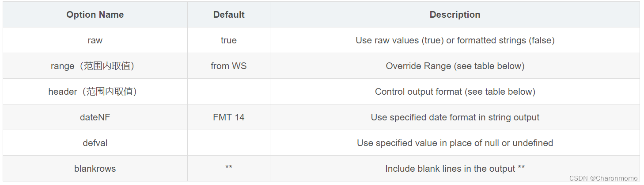Click the Include blank lines description
Viewport: 644px width, 185px height.
pyautogui.click(x=455, y=169)
